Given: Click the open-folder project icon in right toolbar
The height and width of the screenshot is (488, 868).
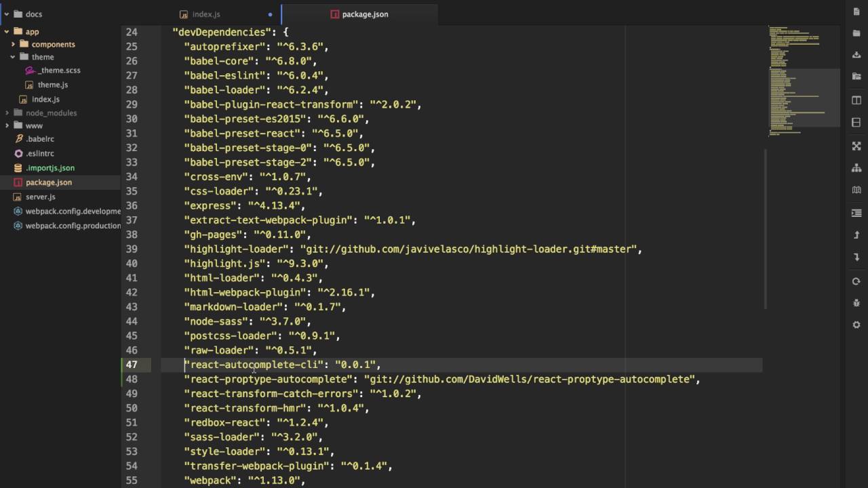Looking at the screenshot, I should click(856, 77).
